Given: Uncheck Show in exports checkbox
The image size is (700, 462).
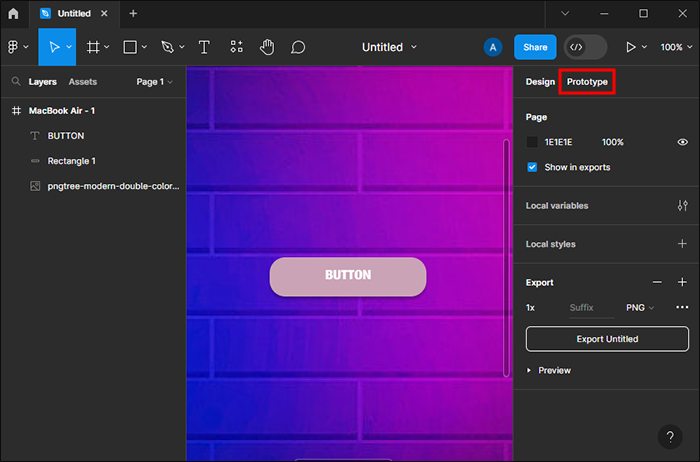Looking at the screenshot, I should click(532, 167).
